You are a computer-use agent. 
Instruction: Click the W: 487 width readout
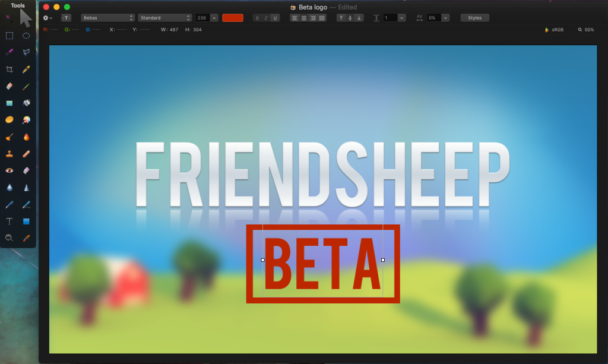click(x=169, y=30)
